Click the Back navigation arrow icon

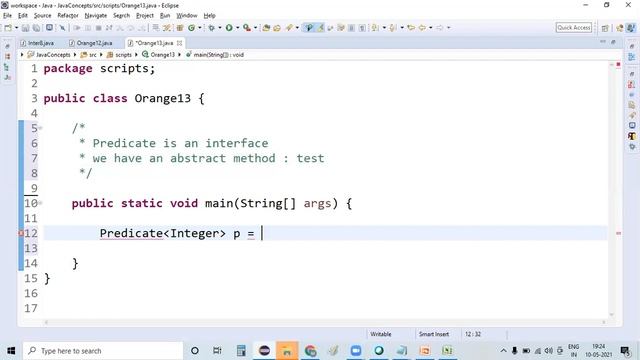[x=422, y=28]
